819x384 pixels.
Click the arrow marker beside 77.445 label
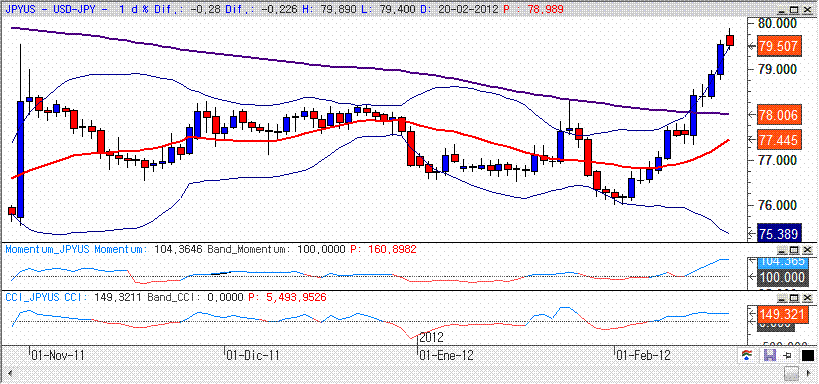753,139
